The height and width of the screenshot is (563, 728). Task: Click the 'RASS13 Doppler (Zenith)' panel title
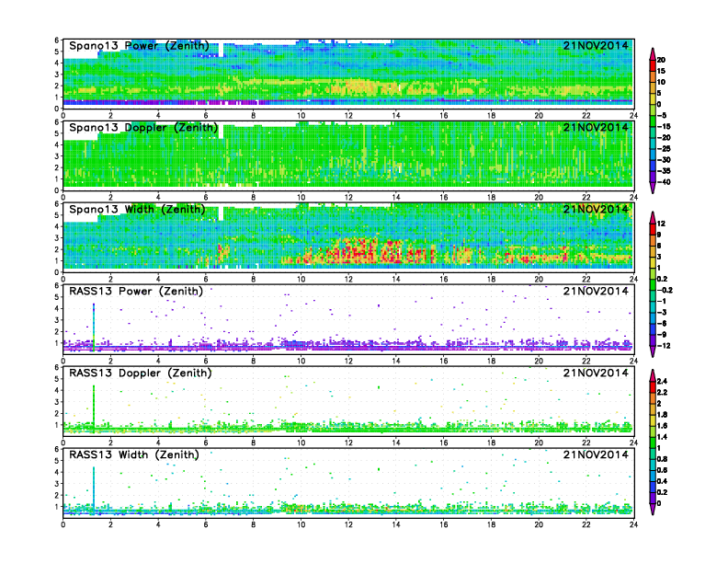point(141,373)
